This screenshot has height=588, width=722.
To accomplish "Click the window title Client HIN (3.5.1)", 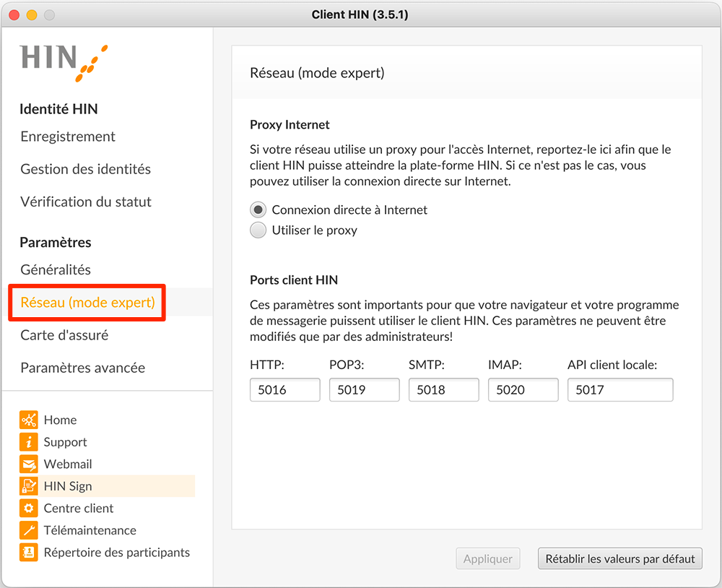I will [x=360, y=14].
